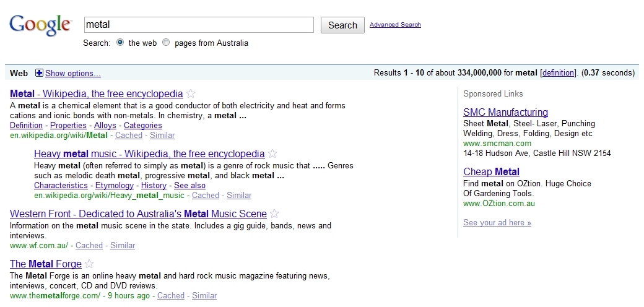
Task: Star The Metal Forge result
Action: click(x=89, y=264)
